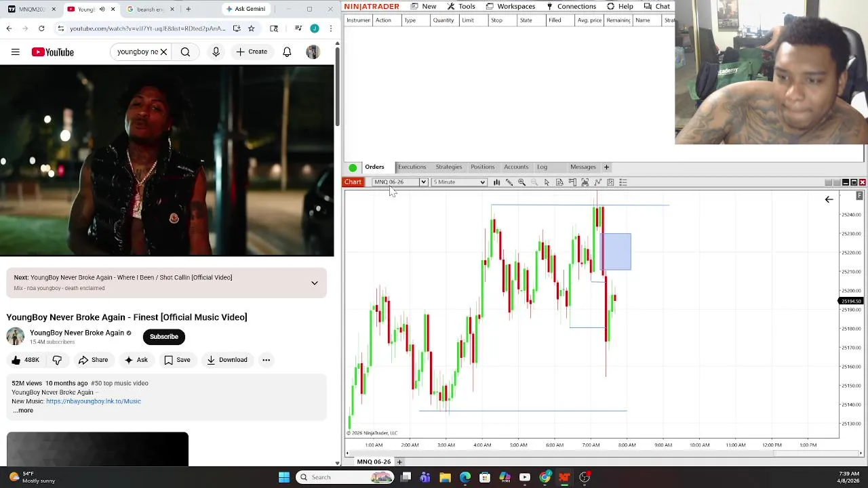This screenshot has width=868, height=488.
Task: Click the Download button under video
Action: [x=227, y=360]
